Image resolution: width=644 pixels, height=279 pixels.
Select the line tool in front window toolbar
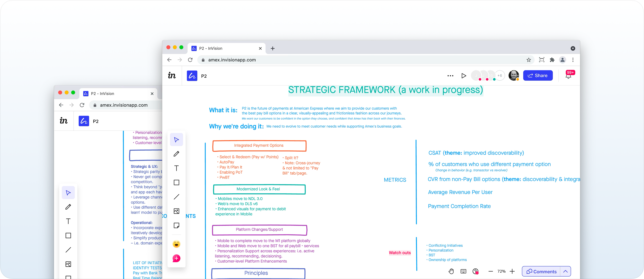tap(176, 197)
